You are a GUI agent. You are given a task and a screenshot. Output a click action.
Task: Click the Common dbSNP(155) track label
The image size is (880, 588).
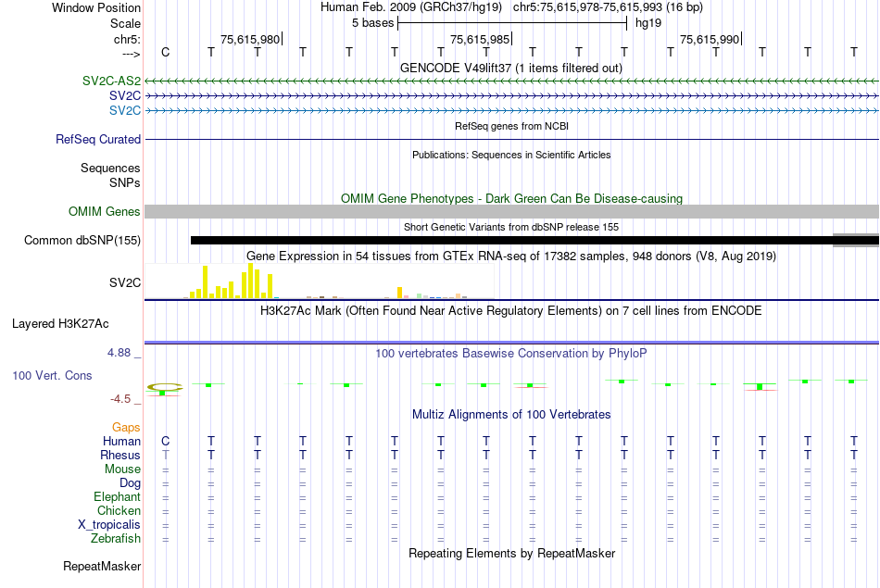82,240
